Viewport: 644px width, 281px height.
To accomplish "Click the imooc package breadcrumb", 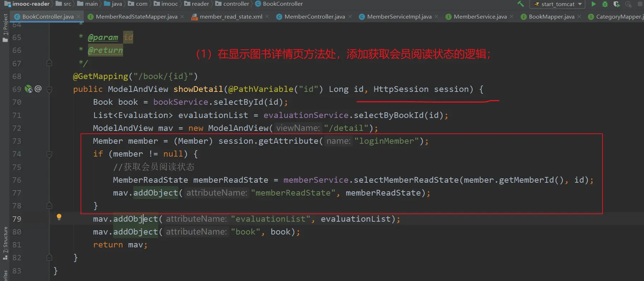I will point(166,4).
